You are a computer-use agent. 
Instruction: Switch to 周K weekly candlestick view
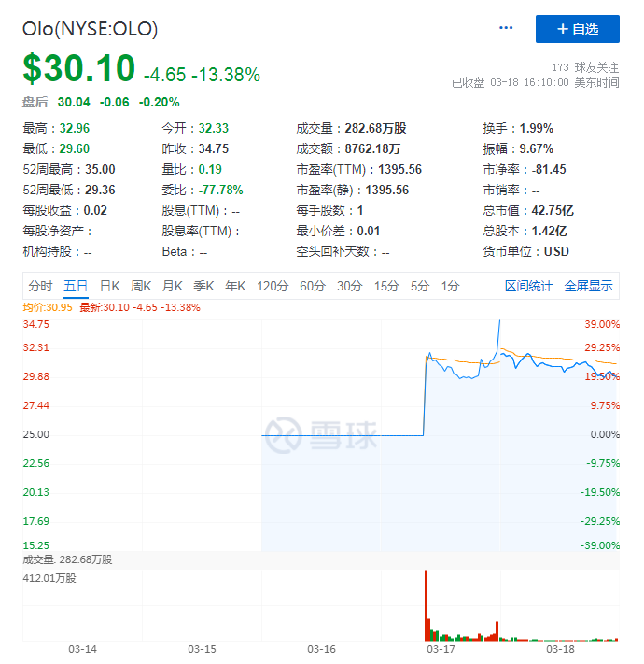point(141,286)
